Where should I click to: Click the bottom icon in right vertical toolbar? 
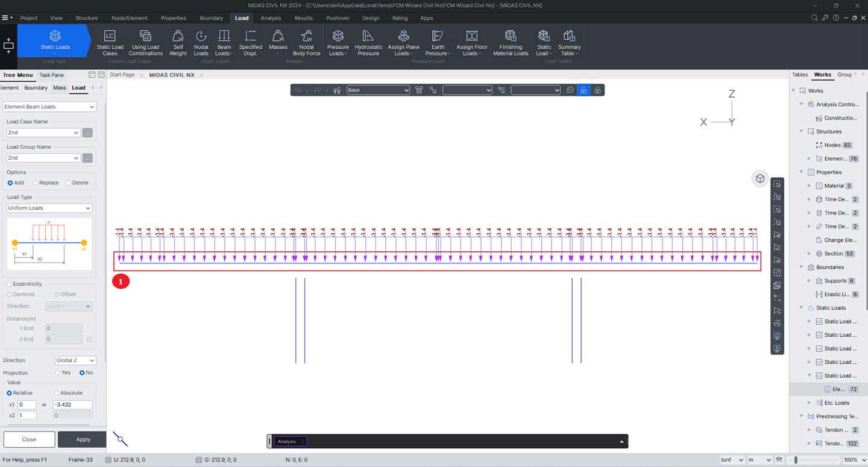(777, 348)
